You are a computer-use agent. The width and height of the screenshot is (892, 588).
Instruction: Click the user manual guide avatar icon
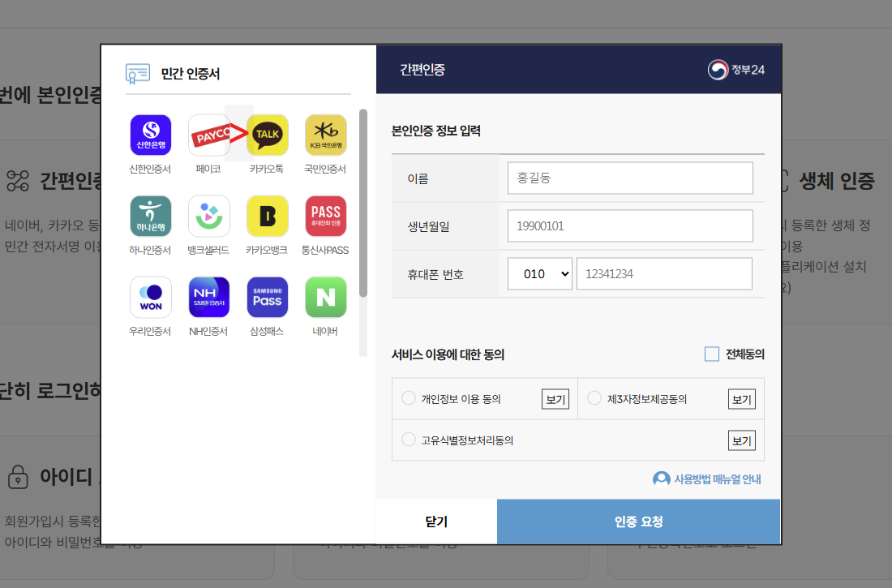coord(661,479)
